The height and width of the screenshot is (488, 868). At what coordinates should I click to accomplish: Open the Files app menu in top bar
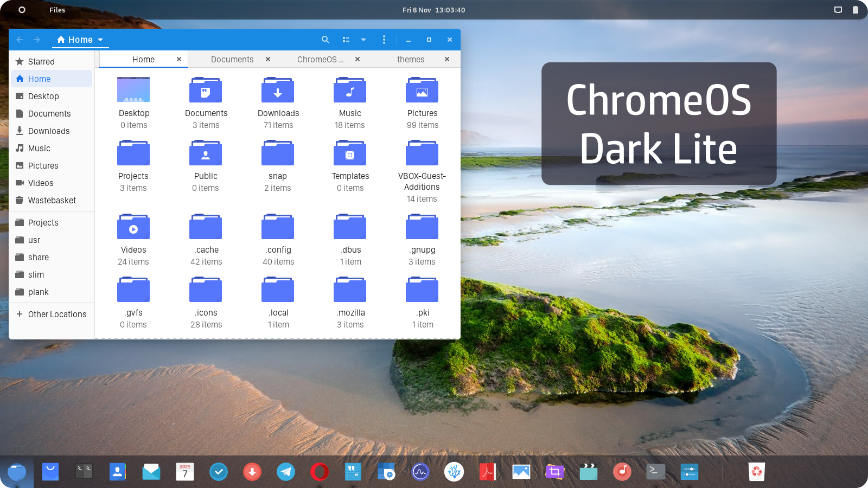pyautogui.click(x=57, y=10)
